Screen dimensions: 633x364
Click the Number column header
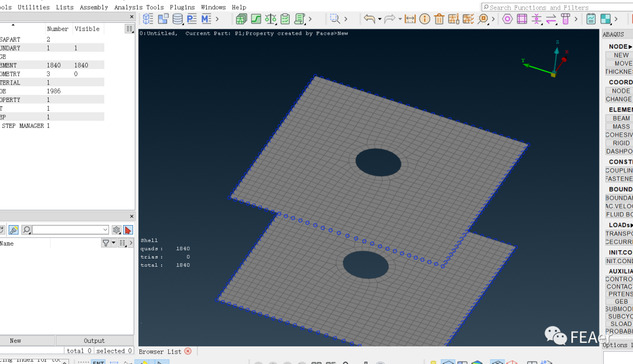tap(57, 29)
